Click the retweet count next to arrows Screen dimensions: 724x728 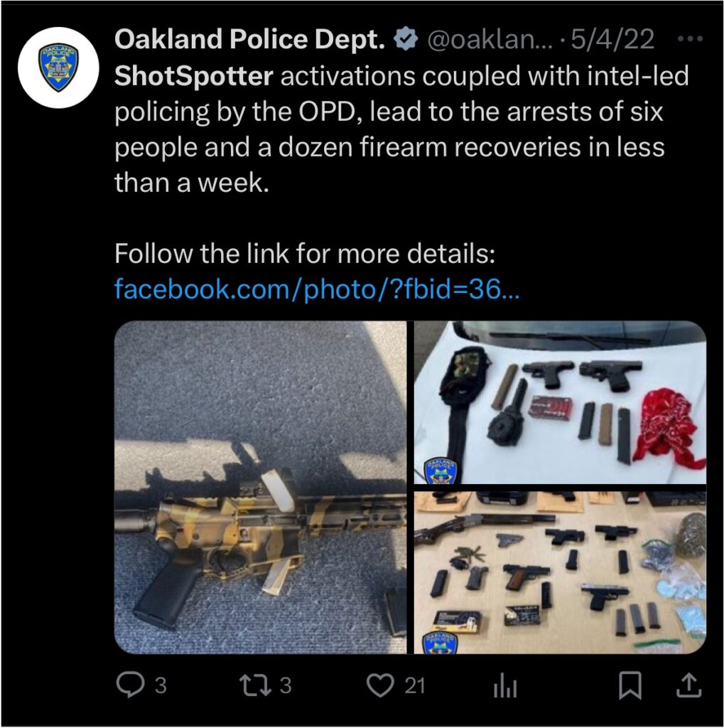click(x=286, y=685)
